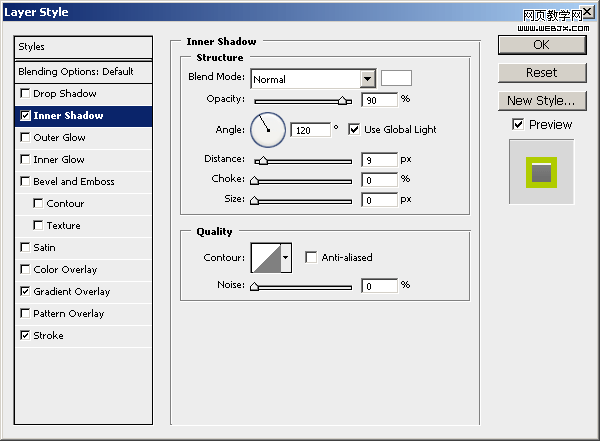This screenshot has width=600, height=441.
Task: Uncheck the Gradient Overlay checkbox
Action: [25, 291]
